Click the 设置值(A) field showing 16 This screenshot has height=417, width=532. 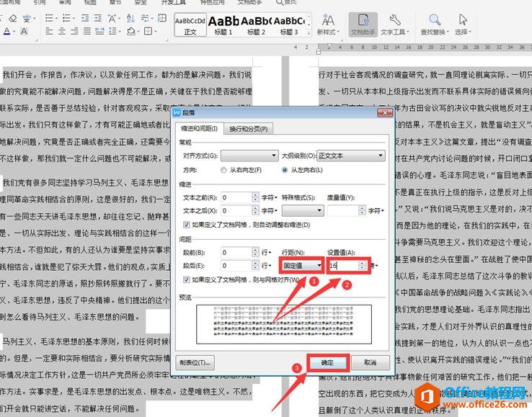click(342, 266)
